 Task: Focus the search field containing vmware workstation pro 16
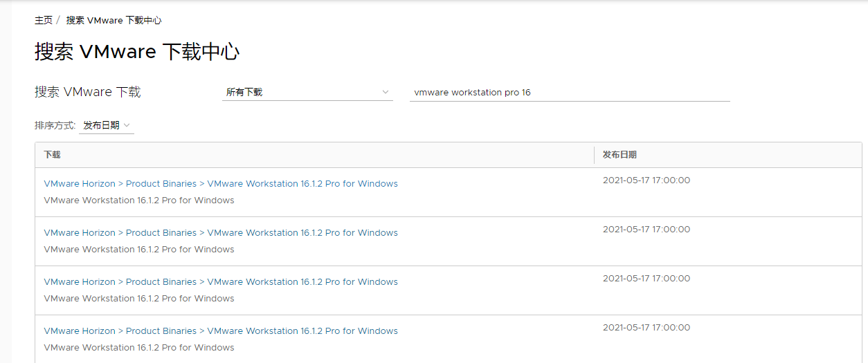[569, 92]
